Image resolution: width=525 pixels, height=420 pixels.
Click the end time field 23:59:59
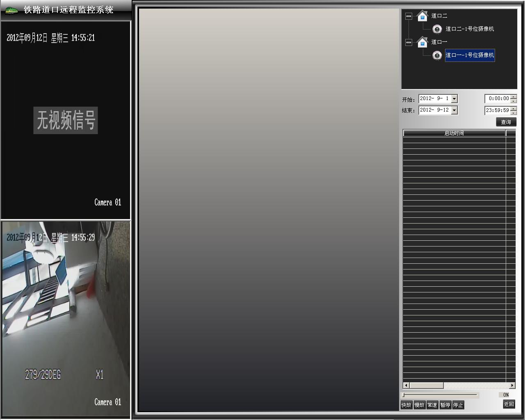click(x=498, y=110)
